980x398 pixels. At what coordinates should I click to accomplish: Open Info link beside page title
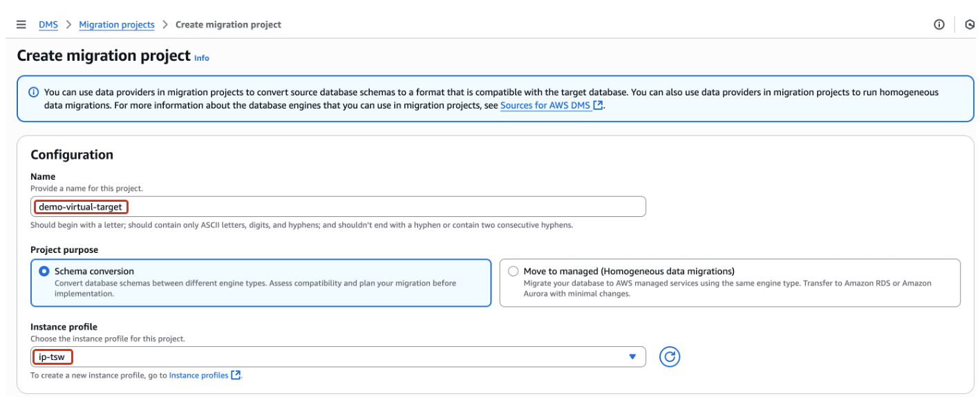point(201,58)
